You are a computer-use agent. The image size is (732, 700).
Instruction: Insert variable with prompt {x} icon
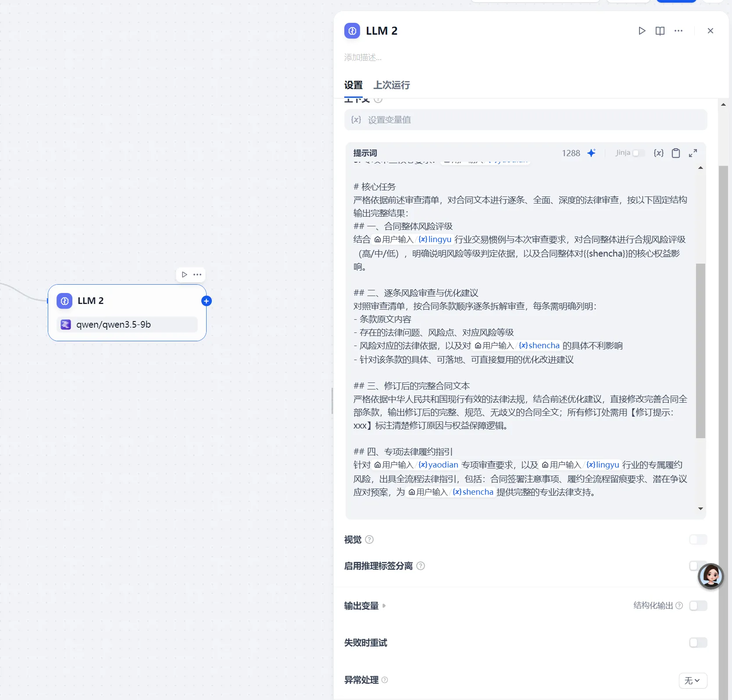[x=658, y=153]
